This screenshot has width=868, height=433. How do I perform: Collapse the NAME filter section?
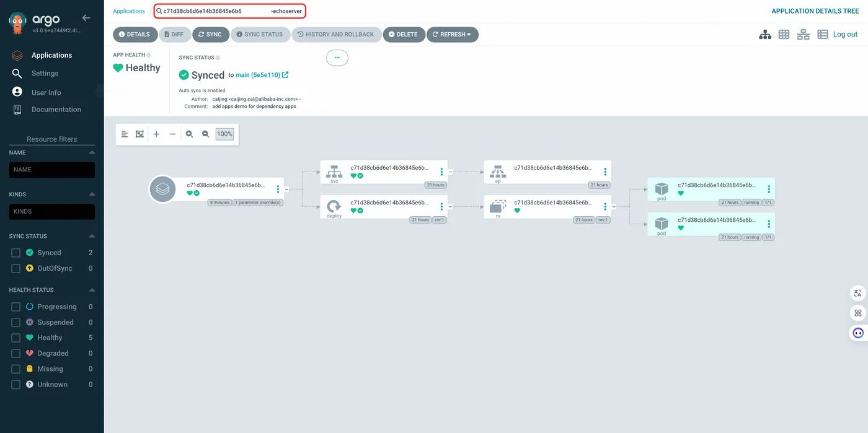92,152
